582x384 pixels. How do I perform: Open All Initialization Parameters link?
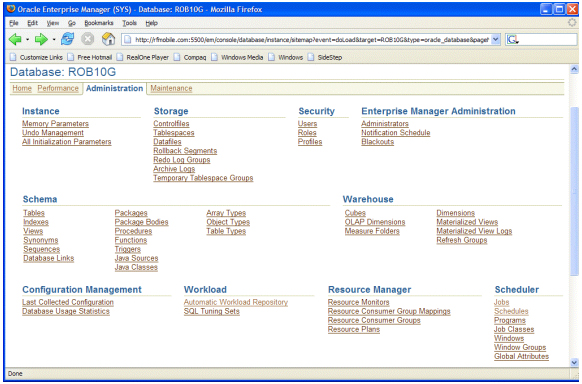(x=66, y=142)
